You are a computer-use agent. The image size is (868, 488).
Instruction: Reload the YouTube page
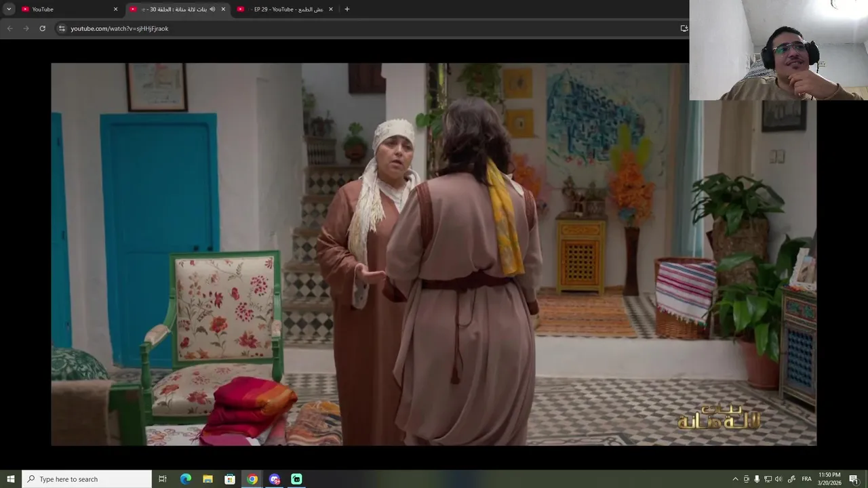coord(42,28)
